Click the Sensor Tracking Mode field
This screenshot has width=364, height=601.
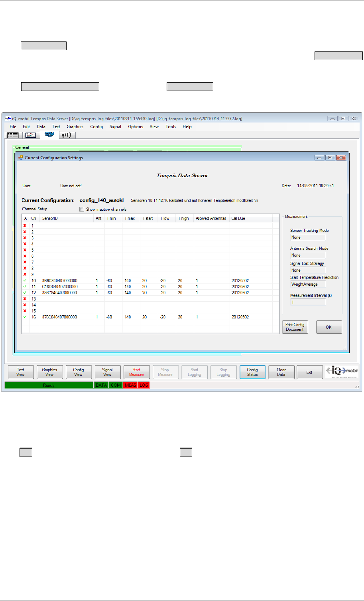[x=308, y=237]
